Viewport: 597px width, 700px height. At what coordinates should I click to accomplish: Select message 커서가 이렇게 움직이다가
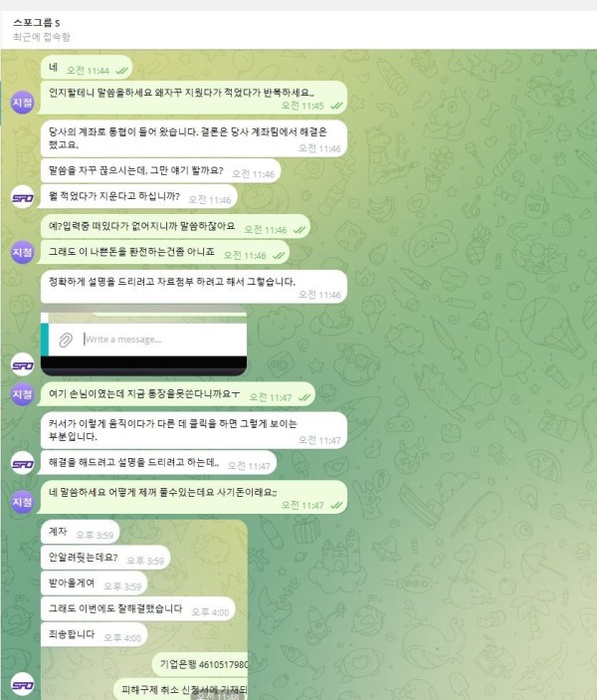point(194,430)
